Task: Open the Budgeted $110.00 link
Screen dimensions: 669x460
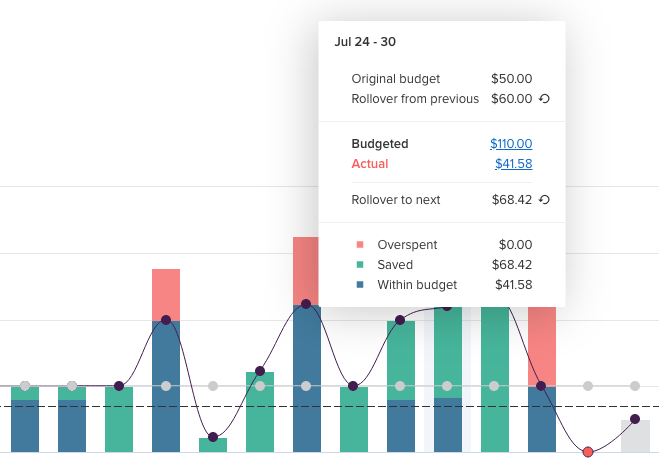Action: tap(510, 144)
